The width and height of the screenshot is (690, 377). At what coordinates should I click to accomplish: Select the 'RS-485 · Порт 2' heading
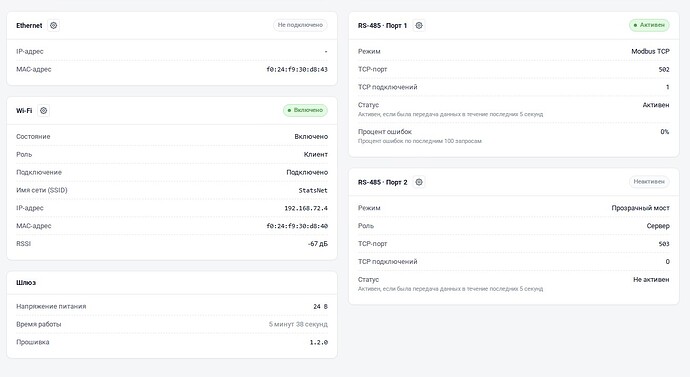coord(382,182)
